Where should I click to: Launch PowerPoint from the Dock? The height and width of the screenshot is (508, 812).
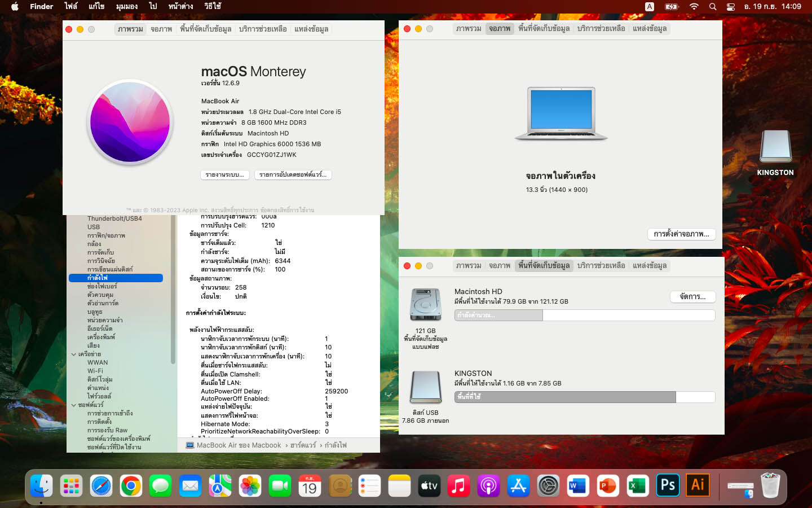[608, 485]
